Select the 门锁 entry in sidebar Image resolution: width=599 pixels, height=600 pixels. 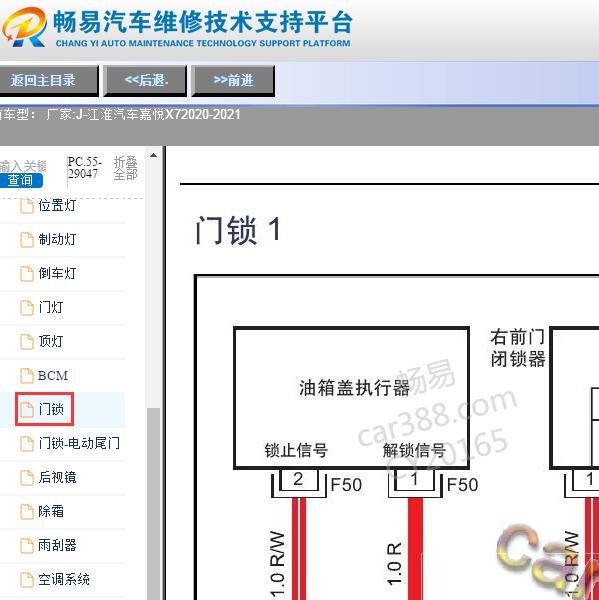51,409
